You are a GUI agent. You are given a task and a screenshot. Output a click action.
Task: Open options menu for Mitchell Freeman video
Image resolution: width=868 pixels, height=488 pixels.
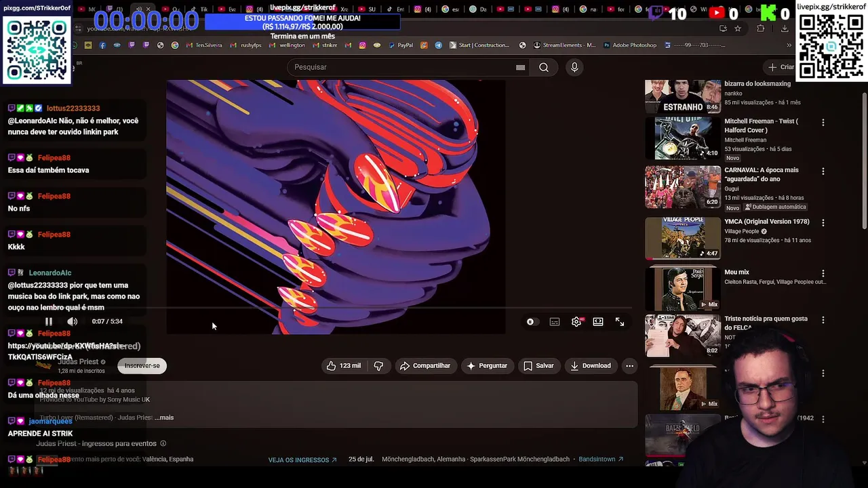[x=823, y=123]
